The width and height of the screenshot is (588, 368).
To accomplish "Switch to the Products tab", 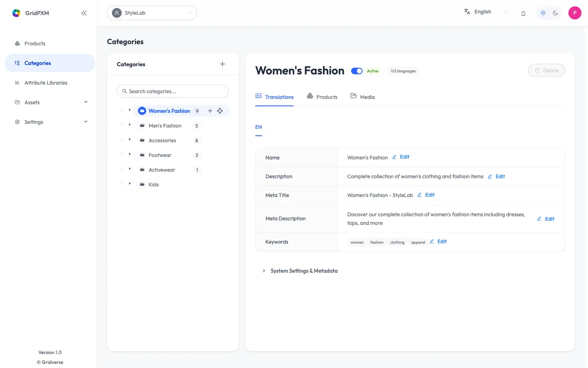I will click(x=322, y=97).
